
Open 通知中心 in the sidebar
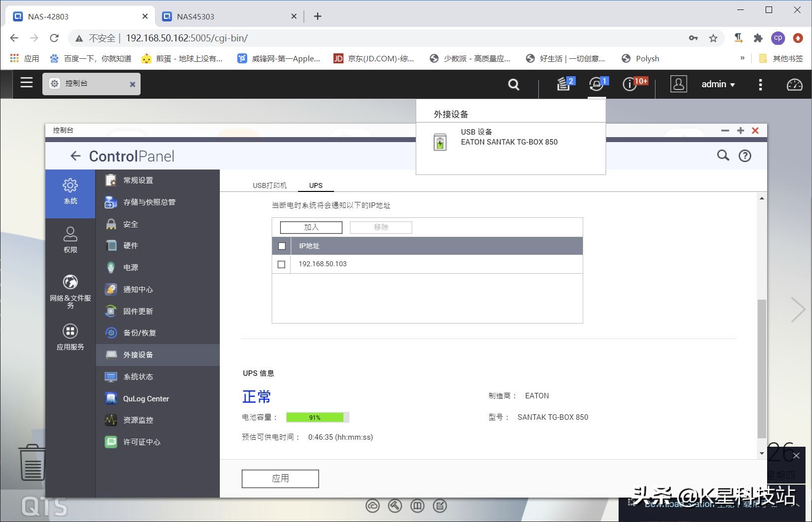tap(158, 289)
